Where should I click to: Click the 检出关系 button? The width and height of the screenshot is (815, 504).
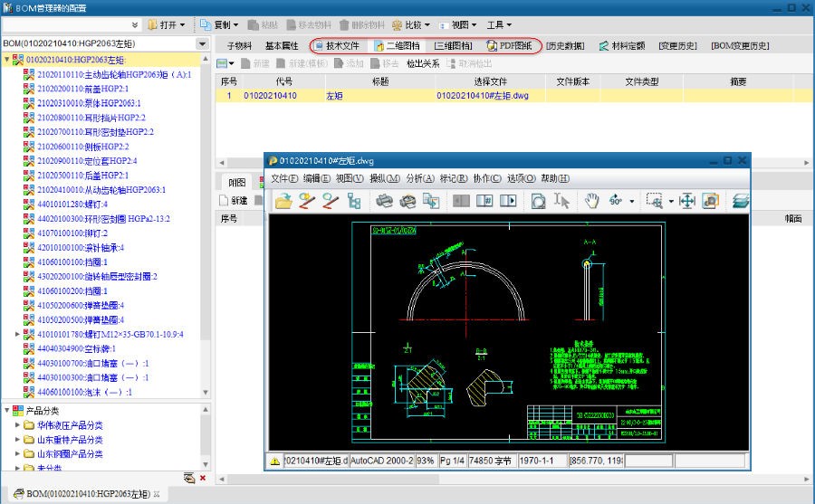(x=423, y=64)
